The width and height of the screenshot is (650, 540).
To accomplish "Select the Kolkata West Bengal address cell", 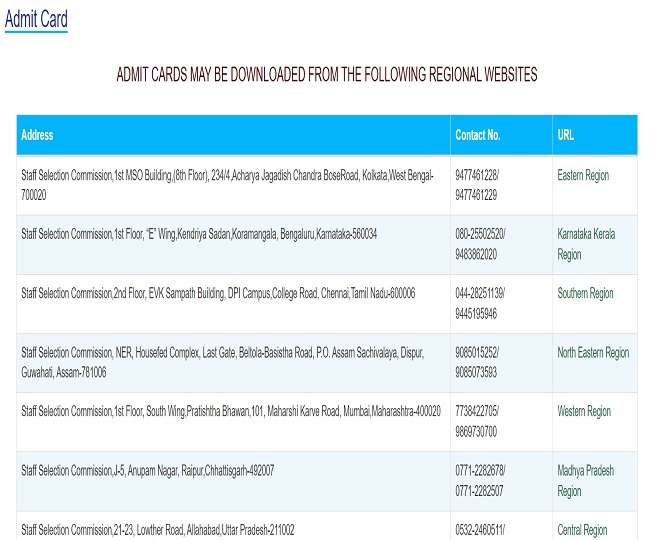I will 233,185.
